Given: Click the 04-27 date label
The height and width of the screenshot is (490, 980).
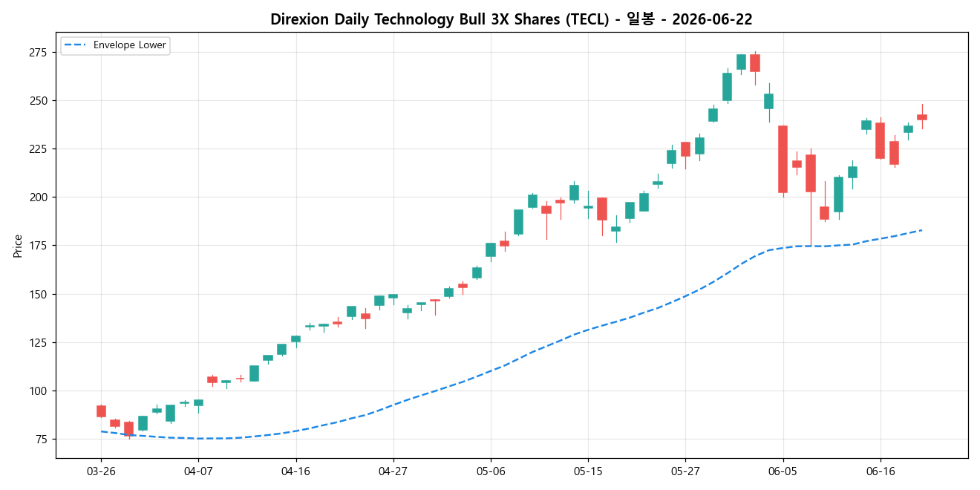Looking at the screenshot, I should 393,471.
